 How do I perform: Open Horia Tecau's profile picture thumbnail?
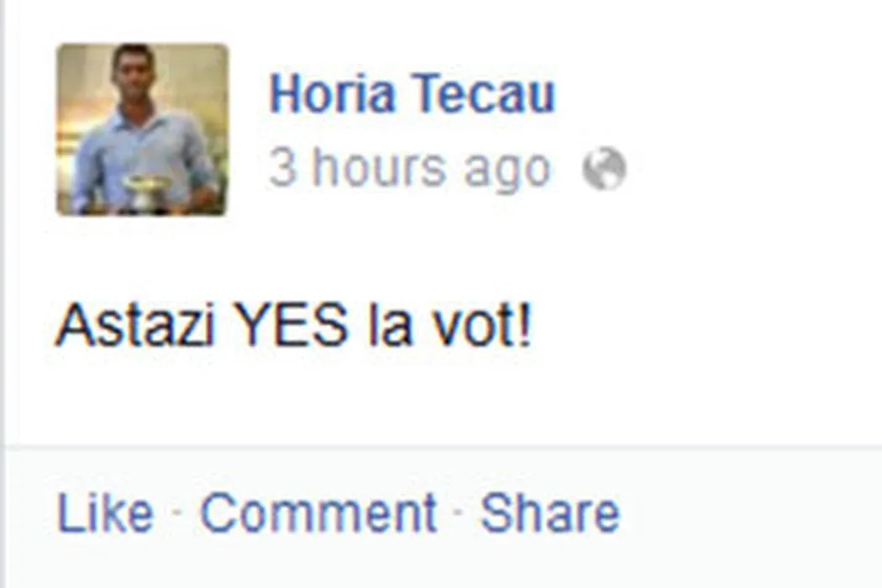tap(142, 129)
